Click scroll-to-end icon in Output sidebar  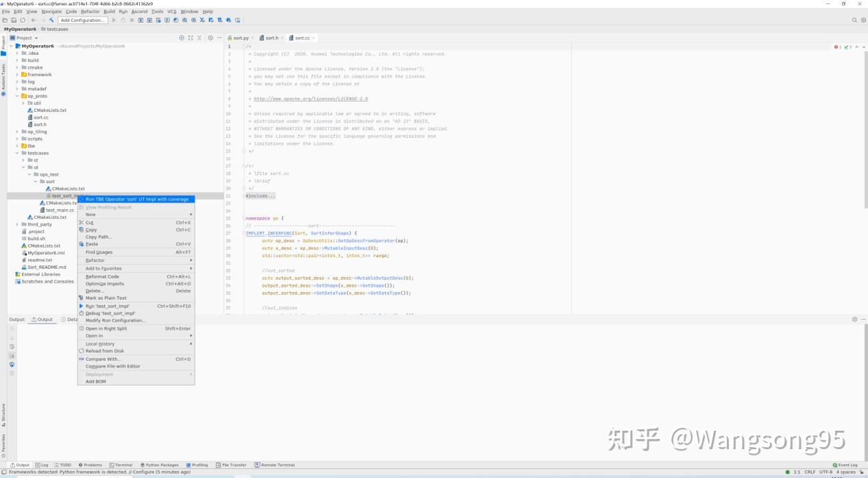[12, 355]
